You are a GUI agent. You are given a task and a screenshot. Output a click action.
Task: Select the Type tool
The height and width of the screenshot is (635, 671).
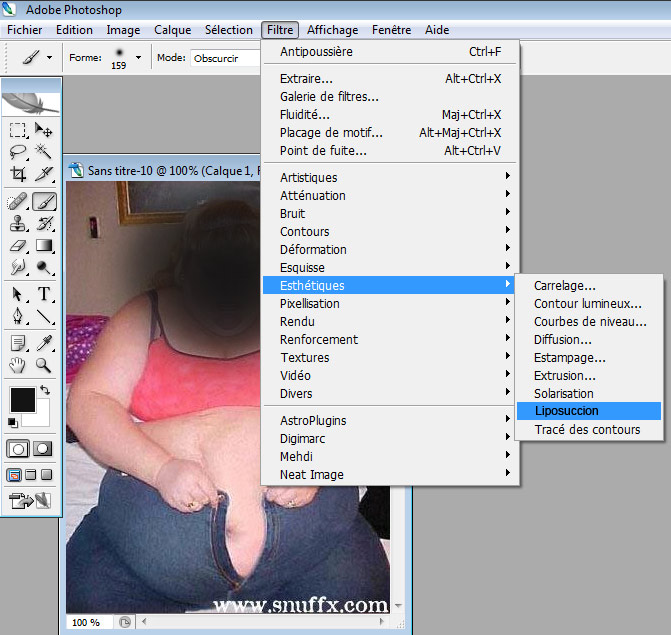pyautogui.click(x=44, y=294)
